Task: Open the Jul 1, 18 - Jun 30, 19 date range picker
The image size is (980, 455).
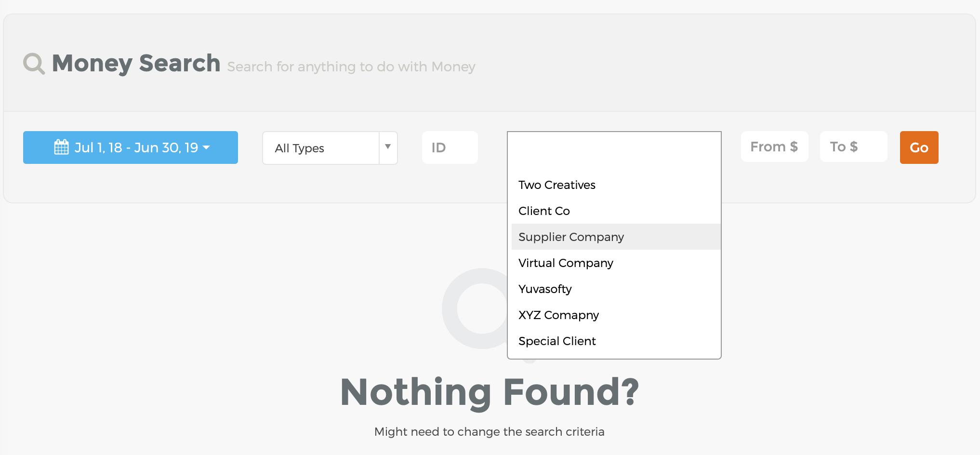Action: coord(131,147)
